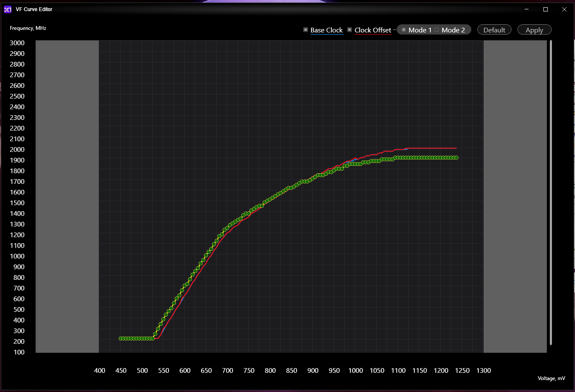Switch to Mode 2
The width and height of the screenshot is (575, 392).
coord(436,30)
